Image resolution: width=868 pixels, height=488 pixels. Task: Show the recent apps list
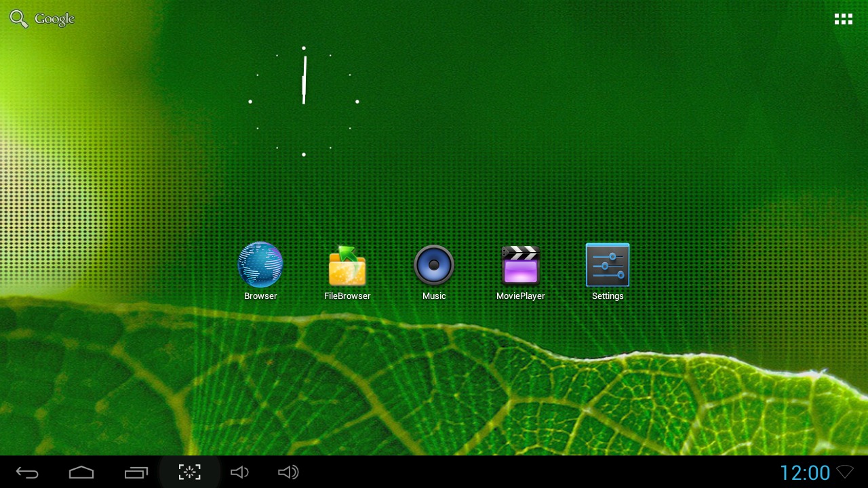pyautogui.click(x=136, y=472)
